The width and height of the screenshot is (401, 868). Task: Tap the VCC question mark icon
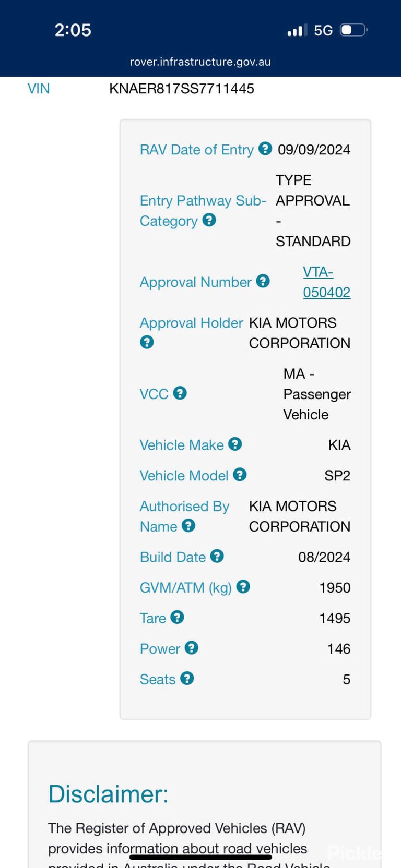tap(180, 393)
